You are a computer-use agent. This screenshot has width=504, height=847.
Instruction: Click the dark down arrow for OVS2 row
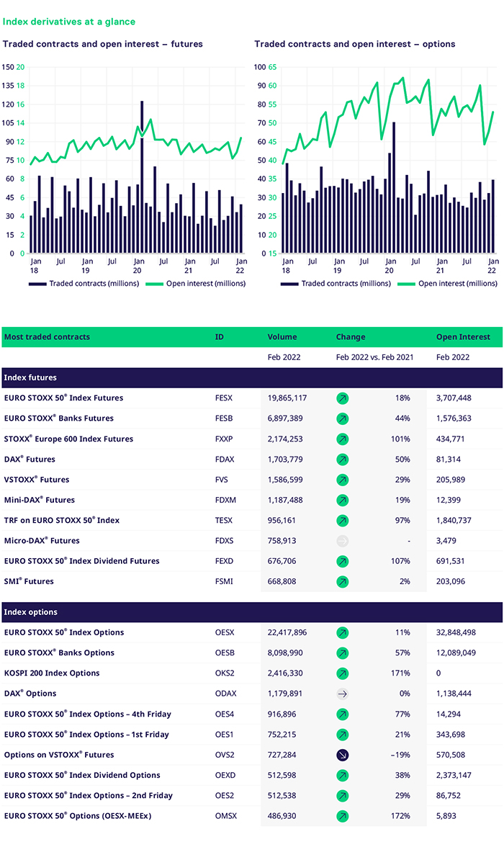[x=343, y=756]
